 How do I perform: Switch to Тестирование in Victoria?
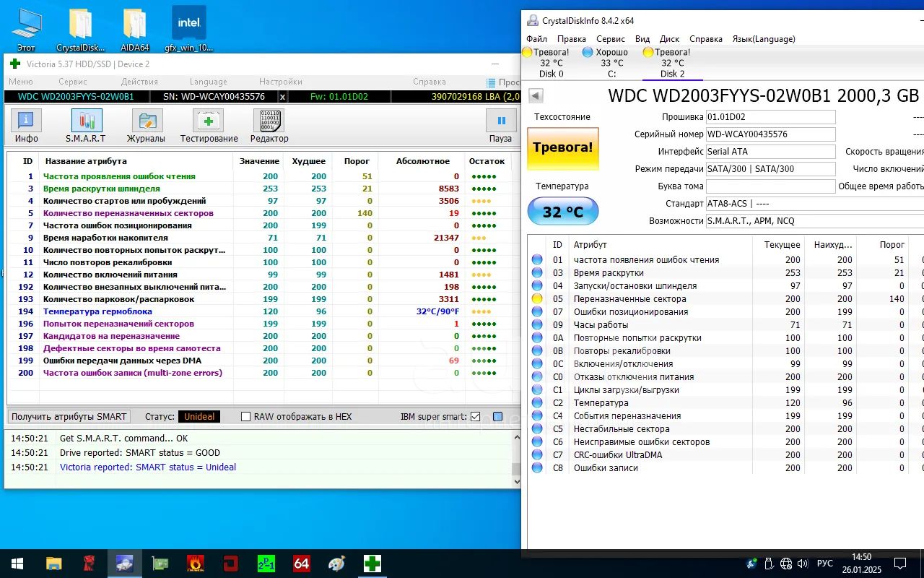coord(209,126)
